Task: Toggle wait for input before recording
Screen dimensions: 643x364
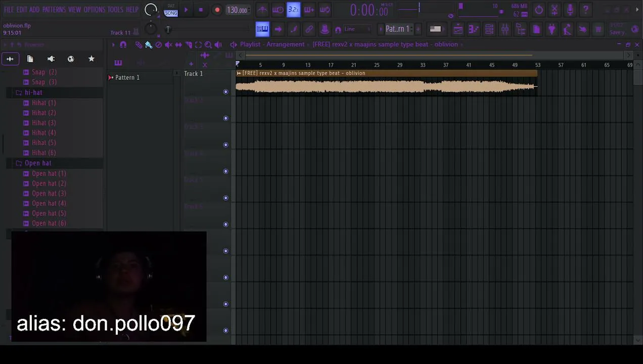Action: point(278,10)
